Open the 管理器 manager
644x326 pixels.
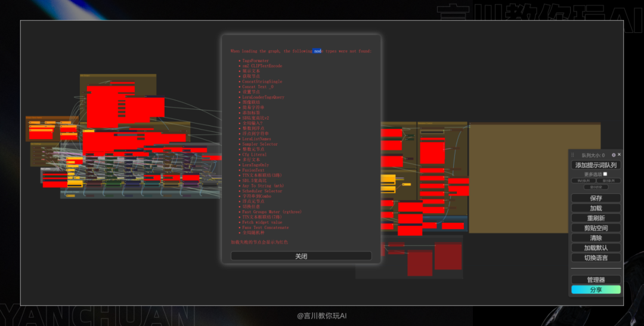pyautogui.click(x=596, y=279)
